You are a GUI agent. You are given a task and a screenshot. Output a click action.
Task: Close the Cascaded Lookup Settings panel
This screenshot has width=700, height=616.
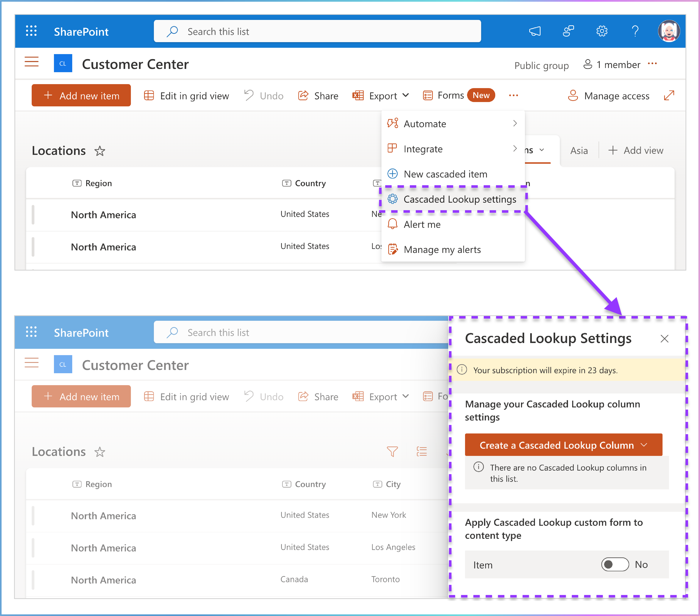[664, 339]
